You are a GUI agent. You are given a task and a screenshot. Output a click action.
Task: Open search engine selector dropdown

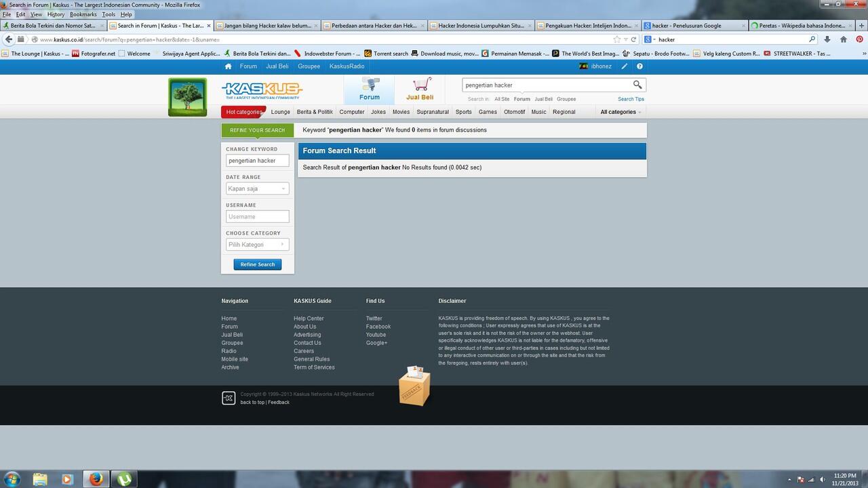(649, 39)
